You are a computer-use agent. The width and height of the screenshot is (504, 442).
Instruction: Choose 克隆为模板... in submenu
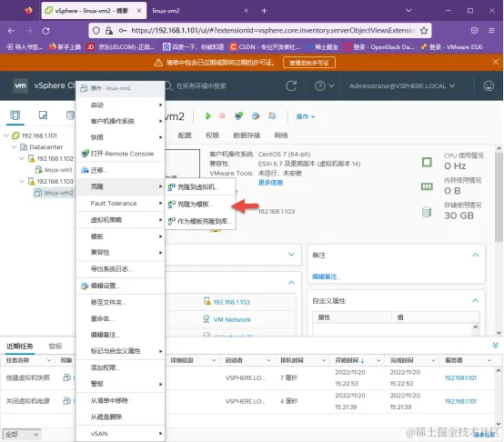point(200,204)
